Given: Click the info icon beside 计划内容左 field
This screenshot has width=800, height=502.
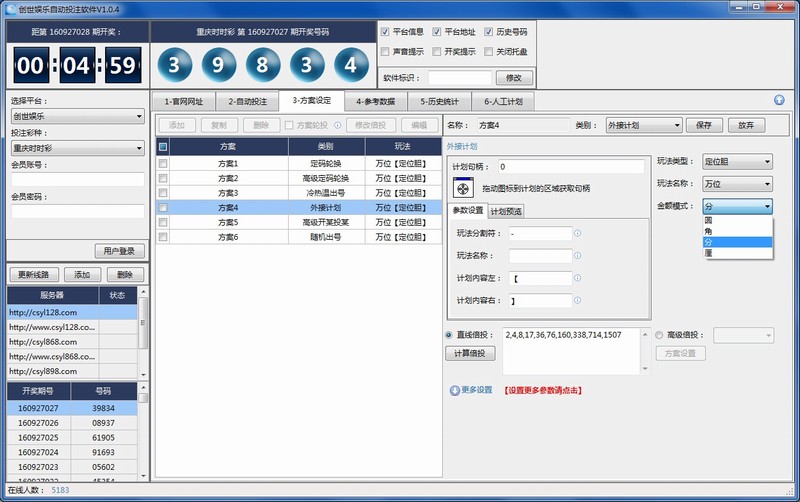Looking at the screenshot, I should 578,278.
